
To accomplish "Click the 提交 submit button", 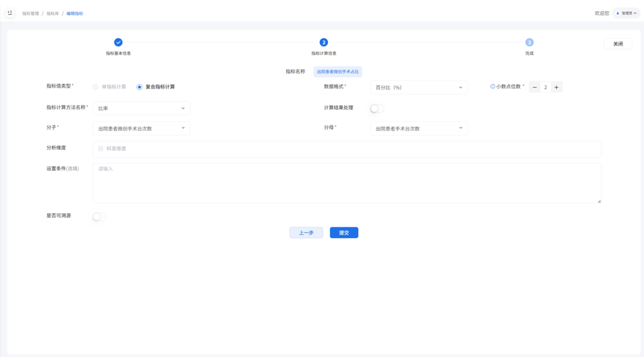I will click(343, 233).
